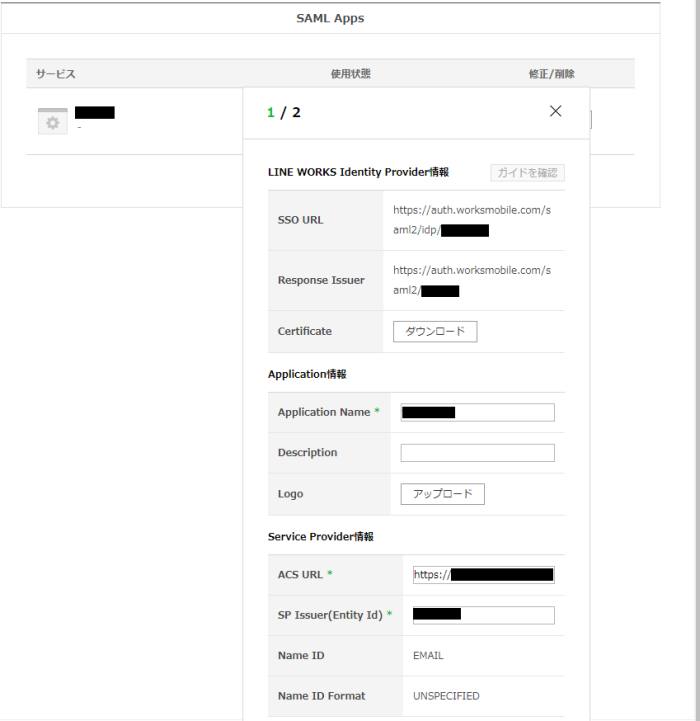Viewport: 700px width, 721px height.
Task: Click the Logo row label
Action: coord(290,494)
